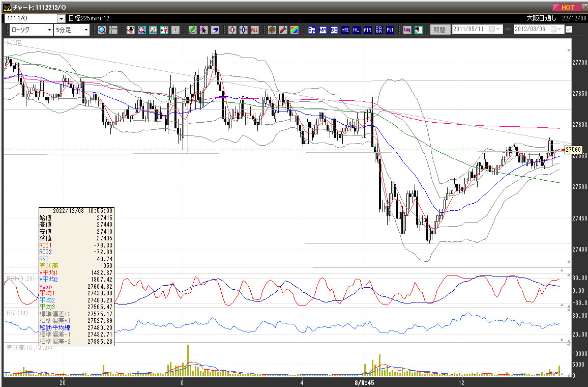Click the chart export arrow icon

point(419,30)
